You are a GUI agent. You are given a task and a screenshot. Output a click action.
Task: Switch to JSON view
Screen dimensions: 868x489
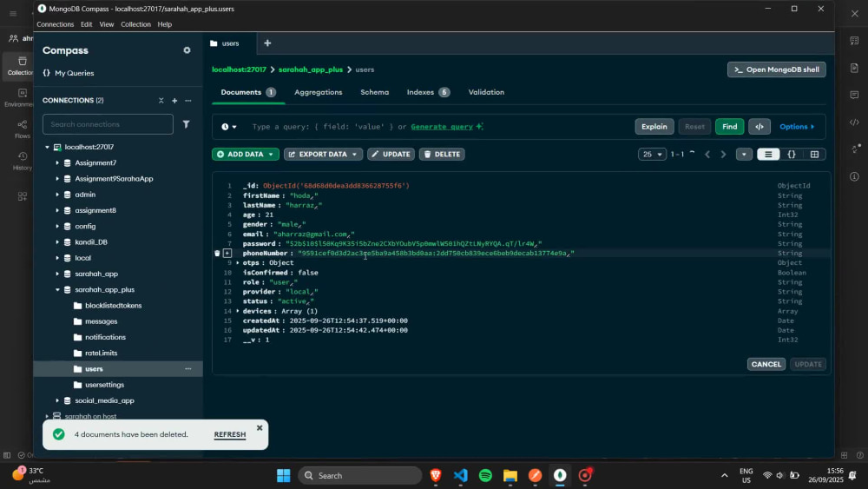tap(792, 155)
